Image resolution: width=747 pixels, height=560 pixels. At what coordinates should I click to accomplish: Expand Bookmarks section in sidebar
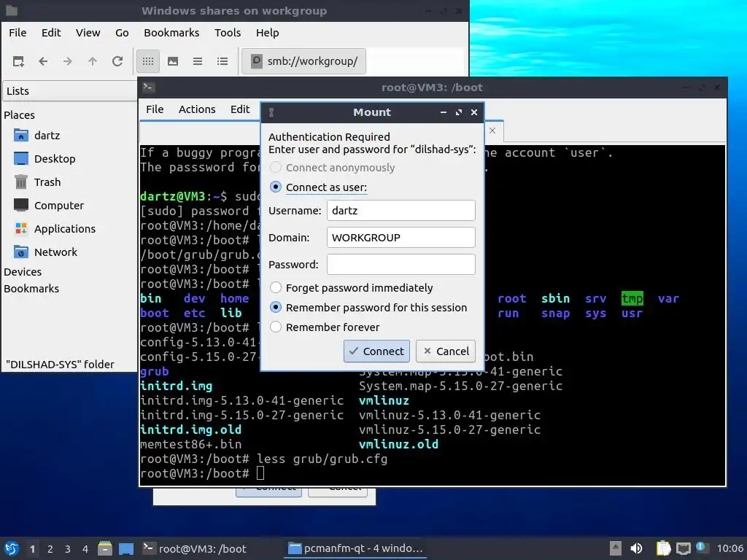(31, 289)
